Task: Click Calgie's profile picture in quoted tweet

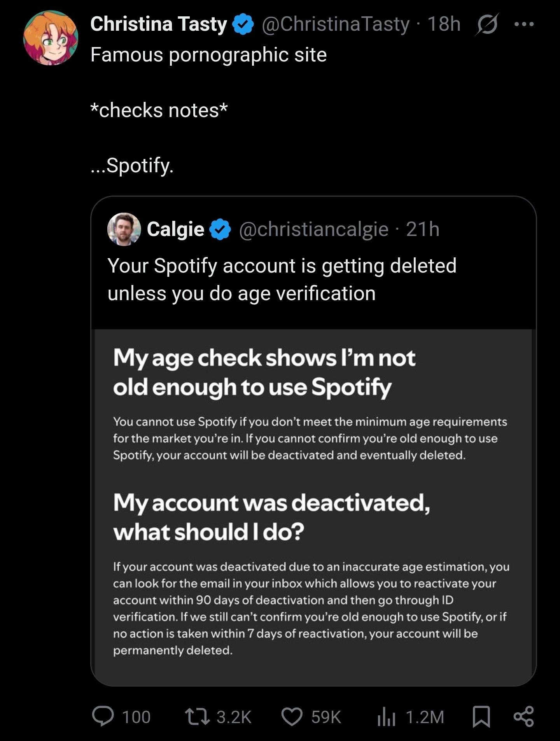Action: [124, 229]
